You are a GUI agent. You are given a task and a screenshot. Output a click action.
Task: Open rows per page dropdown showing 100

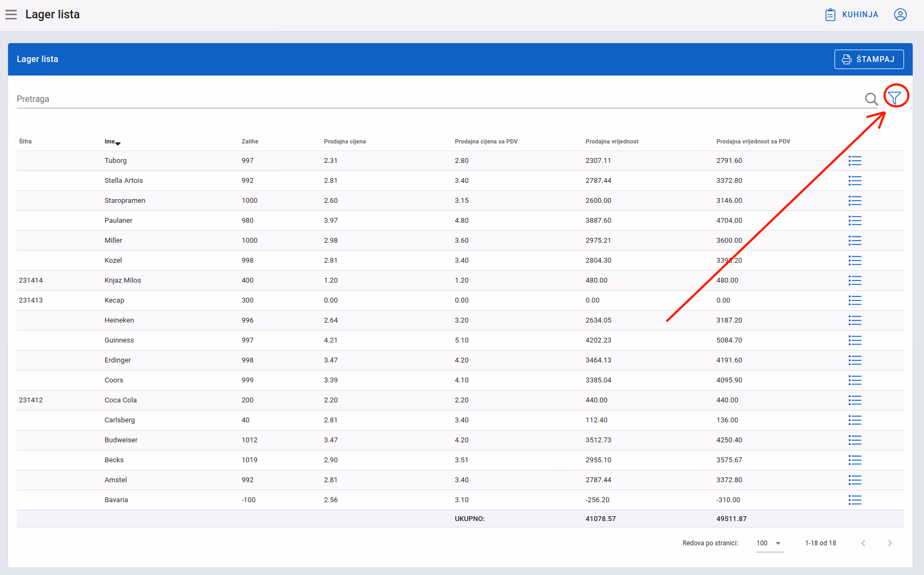click(x=770, y=543)
